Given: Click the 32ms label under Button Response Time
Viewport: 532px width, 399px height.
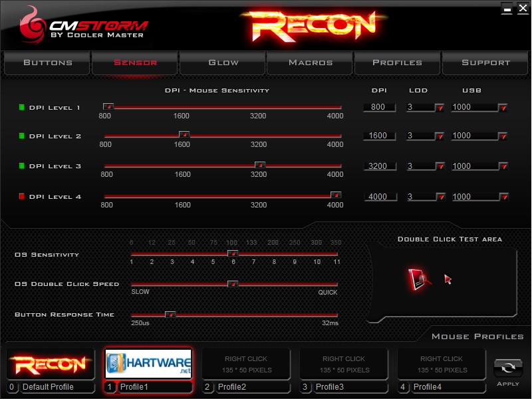Looking at the screenshot, I should click(330, 323).
